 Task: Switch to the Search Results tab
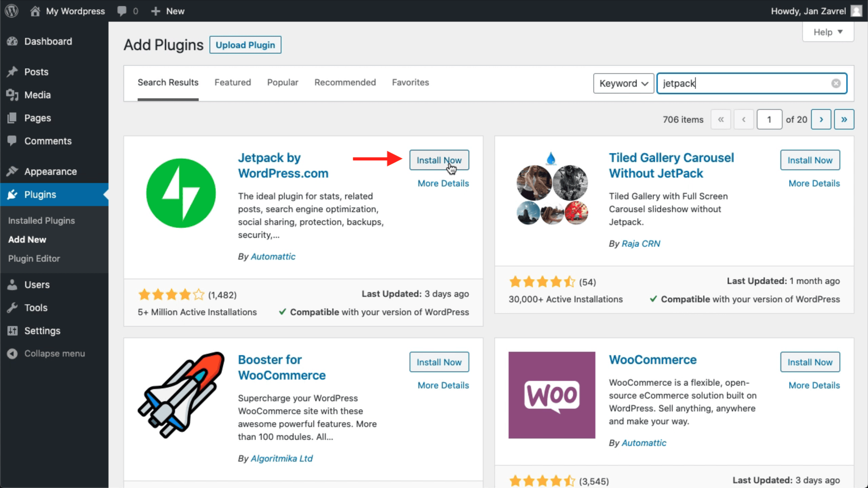pos(168,82)
